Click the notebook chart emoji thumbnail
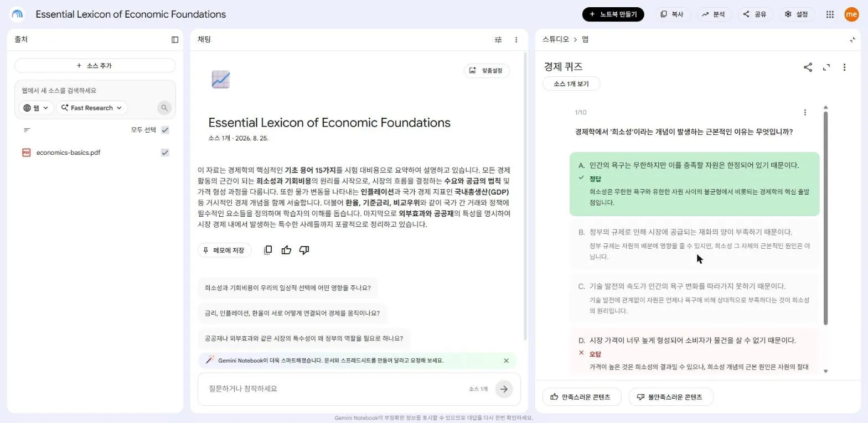Screen dimensions: 868x423 (x=221, y=79)
